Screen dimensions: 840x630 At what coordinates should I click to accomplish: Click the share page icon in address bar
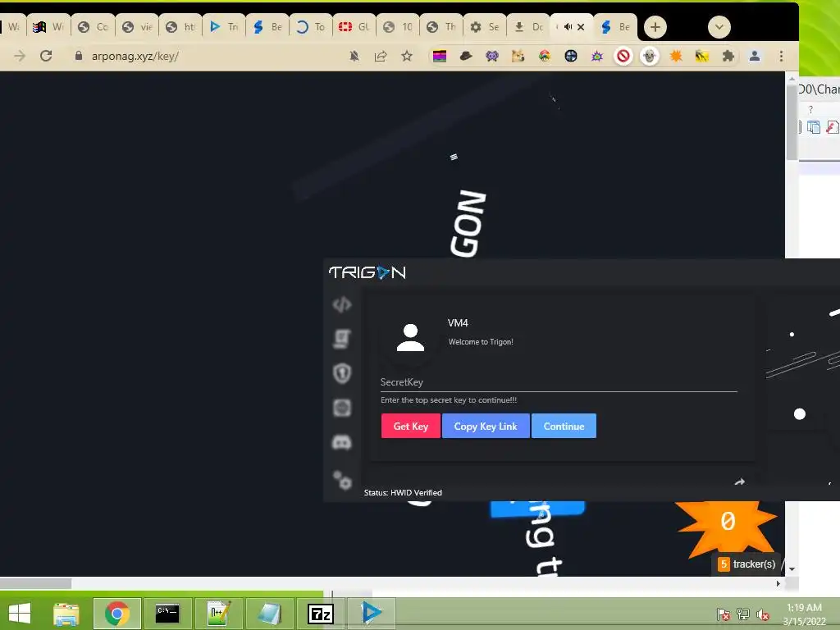pos(381,56)
